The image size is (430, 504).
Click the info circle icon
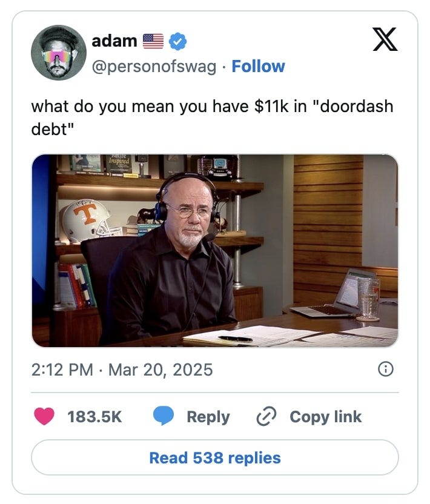[386, 369]
